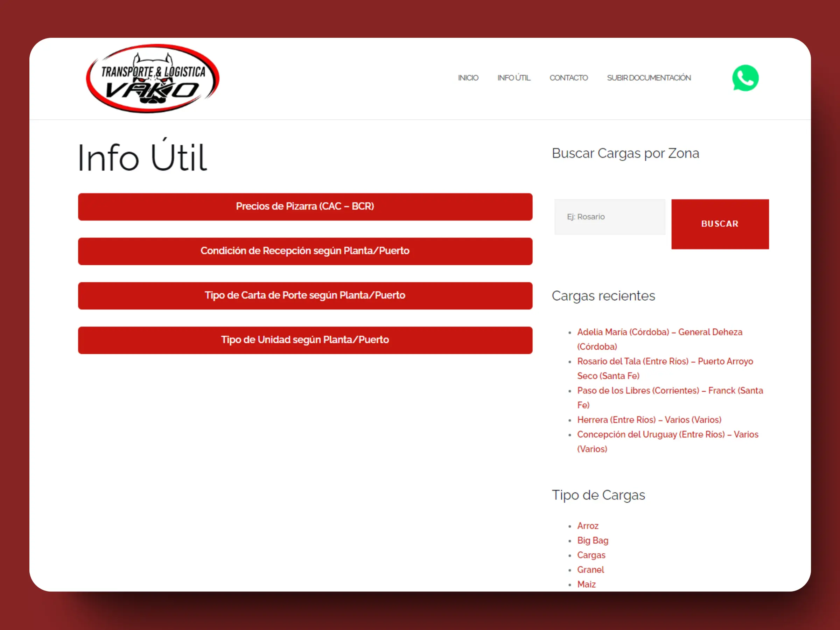This screenshot has height=630, width=840.
Task: Open Concepción del Uruguay – Varios link
Action: pyautogui.click(x=667, y=434)
